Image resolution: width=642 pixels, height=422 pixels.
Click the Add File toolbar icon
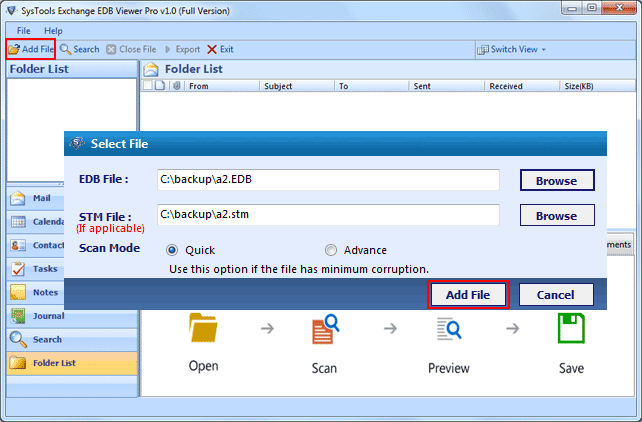pos(31,50)
